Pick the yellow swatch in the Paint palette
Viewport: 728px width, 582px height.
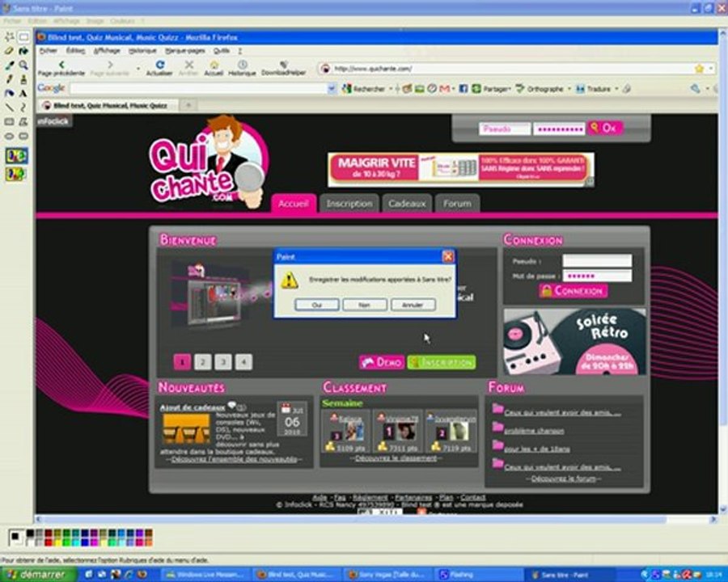(57, 542)
